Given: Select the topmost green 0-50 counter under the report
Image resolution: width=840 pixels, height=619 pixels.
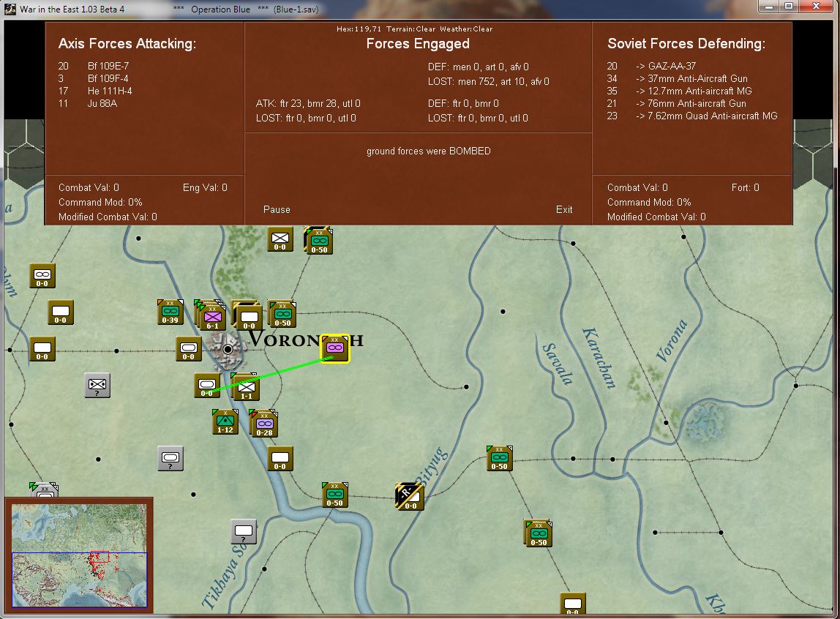Looking at the screenshot, I should pyautogui.click(x=319, y=241).
